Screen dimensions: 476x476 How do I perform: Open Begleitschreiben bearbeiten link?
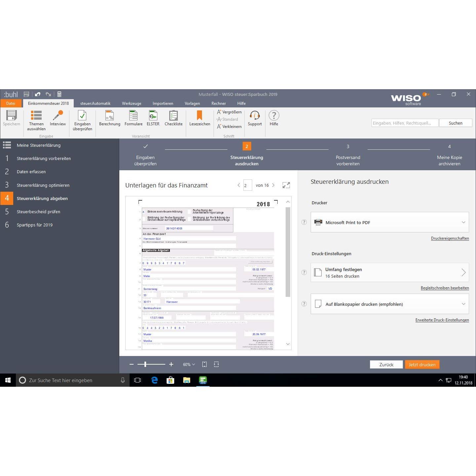tap(445, 288)
